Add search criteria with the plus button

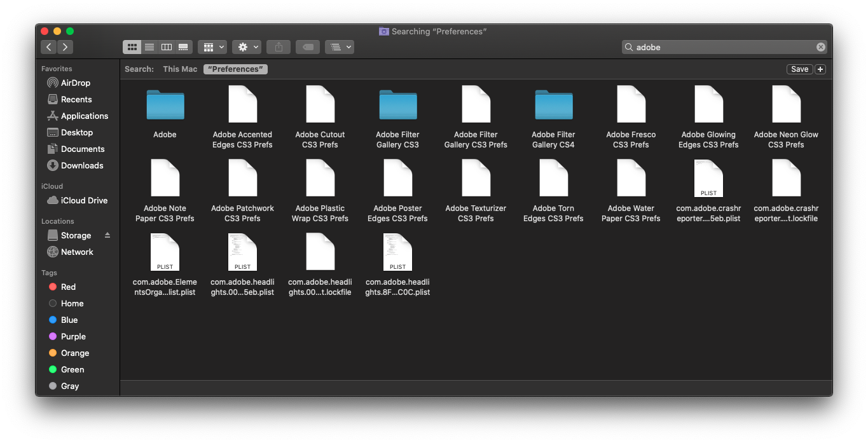pos(820,69)
